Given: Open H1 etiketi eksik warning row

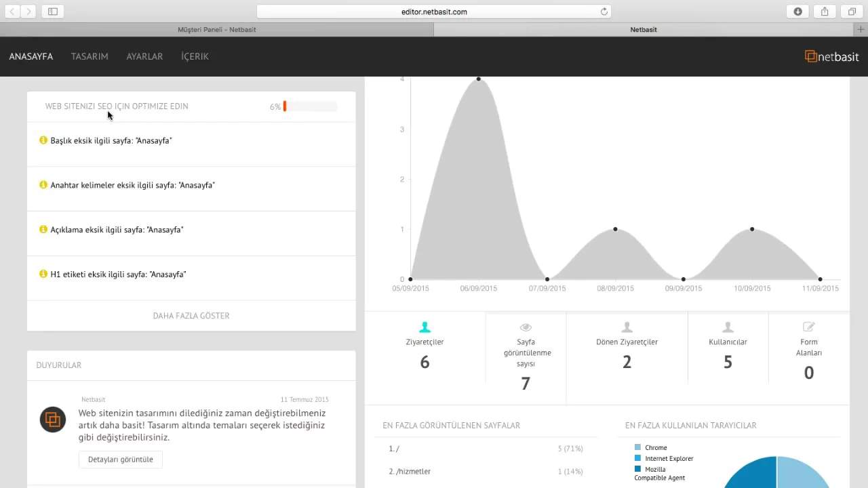Looking at the screenshot, I should pos(191,279).
